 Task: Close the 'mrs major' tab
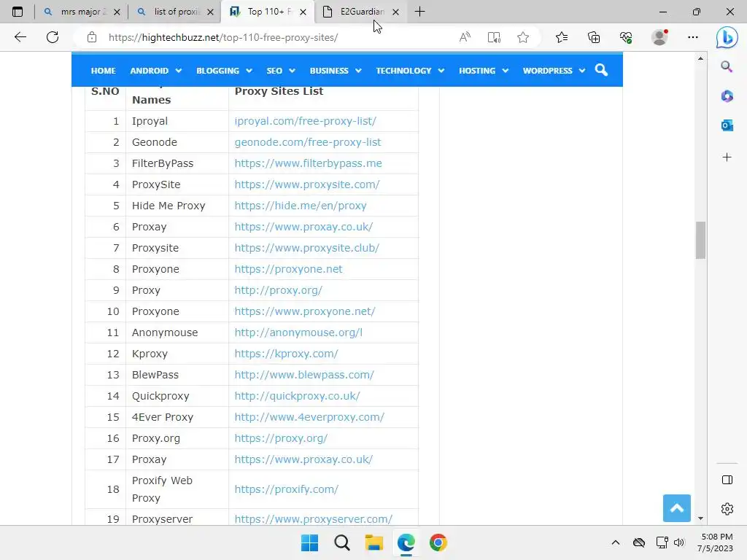(117, 12)
